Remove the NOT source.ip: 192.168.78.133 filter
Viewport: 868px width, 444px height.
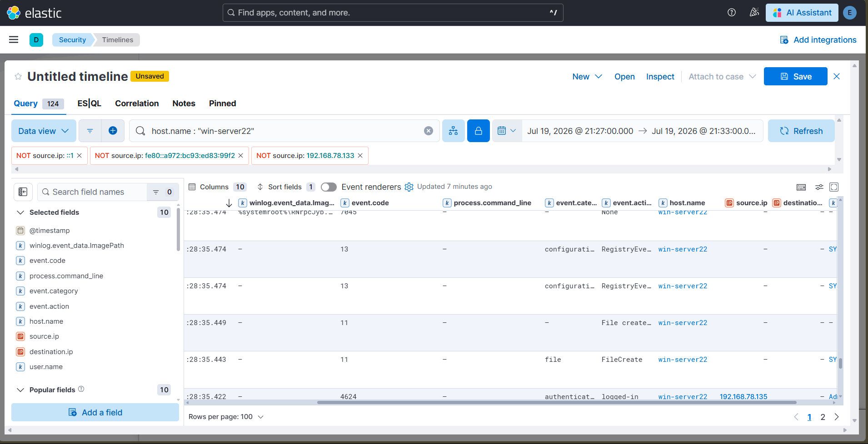click(x=360, y=156)
